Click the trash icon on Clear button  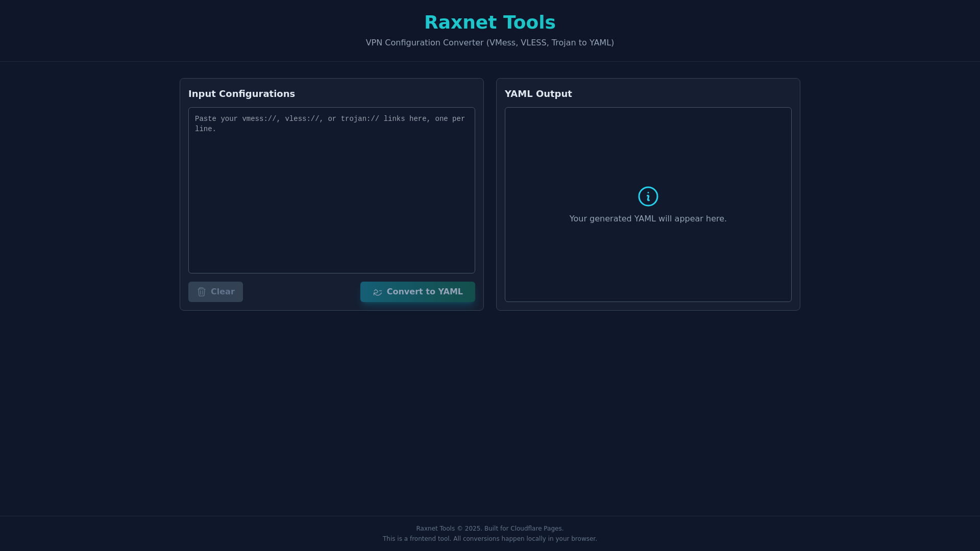tap(202, 292)
